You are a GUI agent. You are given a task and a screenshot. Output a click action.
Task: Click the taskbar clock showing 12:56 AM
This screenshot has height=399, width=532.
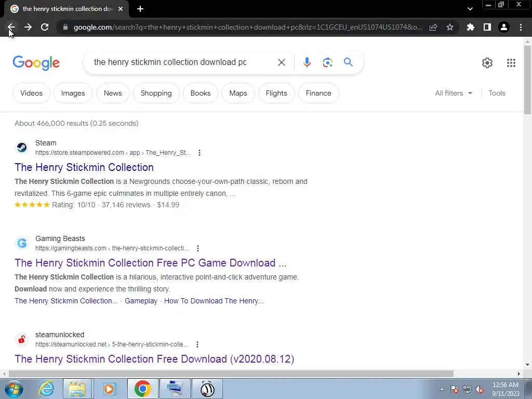[505, 389]
